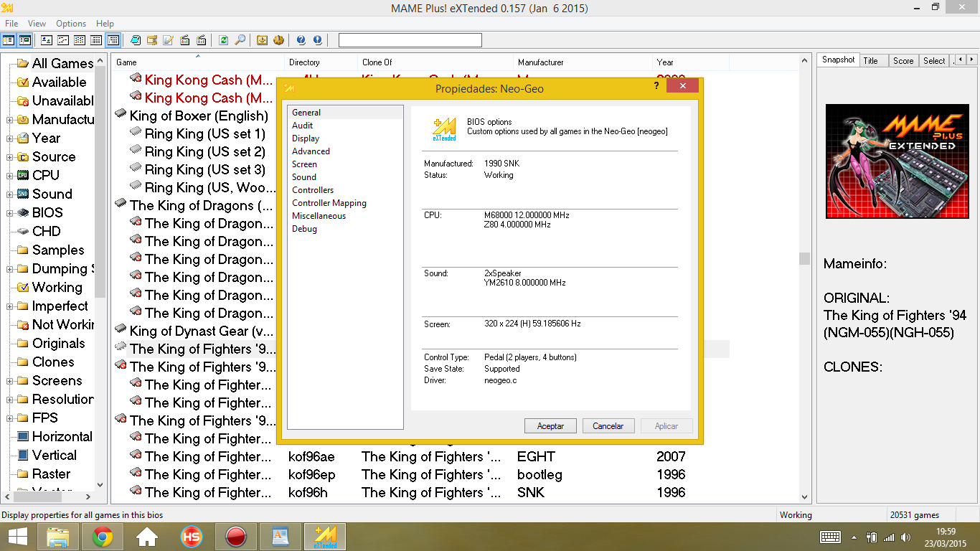This screenshot has width=980, height=551.
Task: Select the Working folder in sidebar
Action: click(x=57, y=287)
